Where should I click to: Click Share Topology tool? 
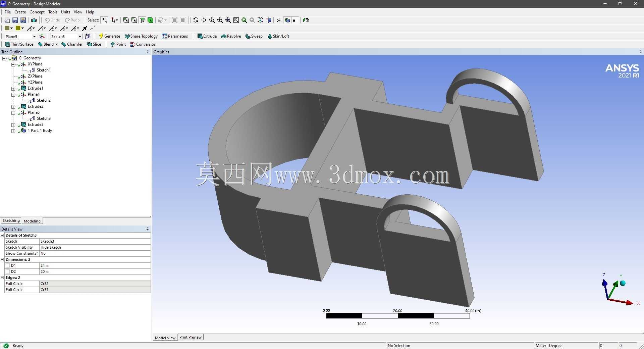point(141,36)
